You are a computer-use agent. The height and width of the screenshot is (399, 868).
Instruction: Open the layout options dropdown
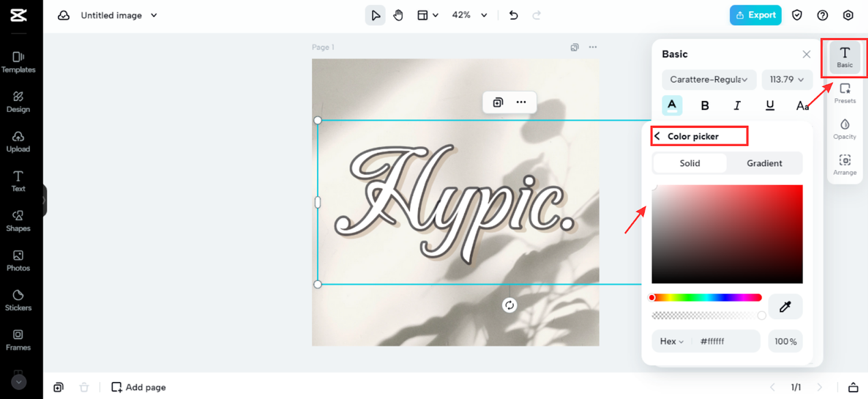coord(428,15)
